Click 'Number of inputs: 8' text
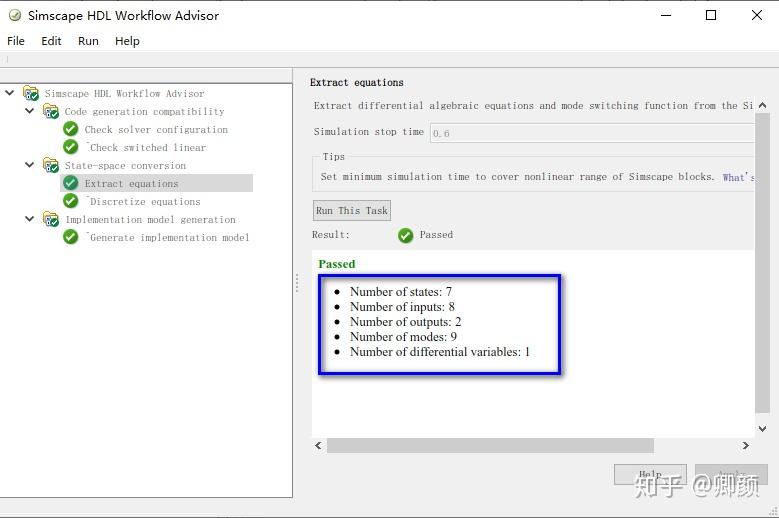The height and width of the screenshot is (518, 779). pos(402,306)
